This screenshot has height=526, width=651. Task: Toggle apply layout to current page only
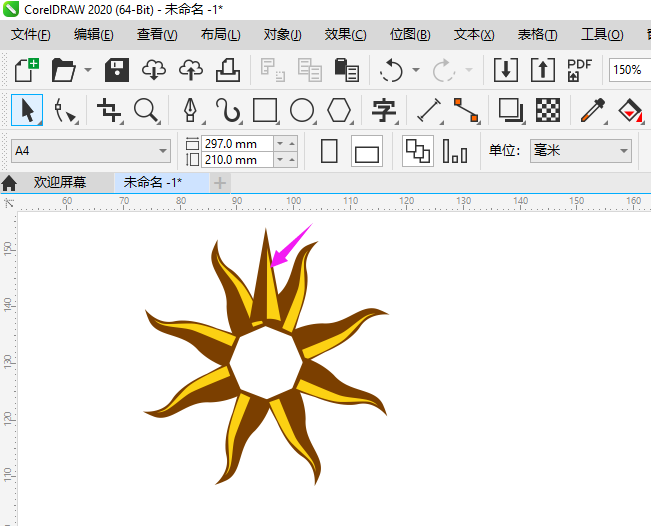[455, 151]
